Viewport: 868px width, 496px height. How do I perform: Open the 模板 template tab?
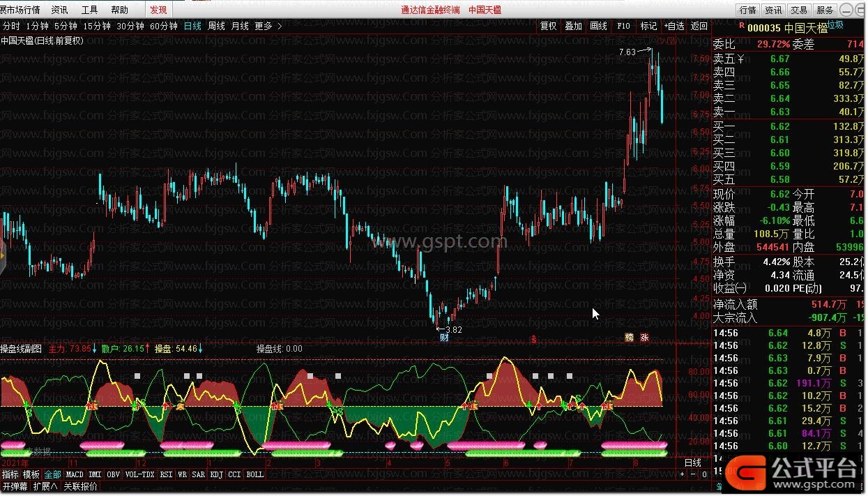(31, 474)
